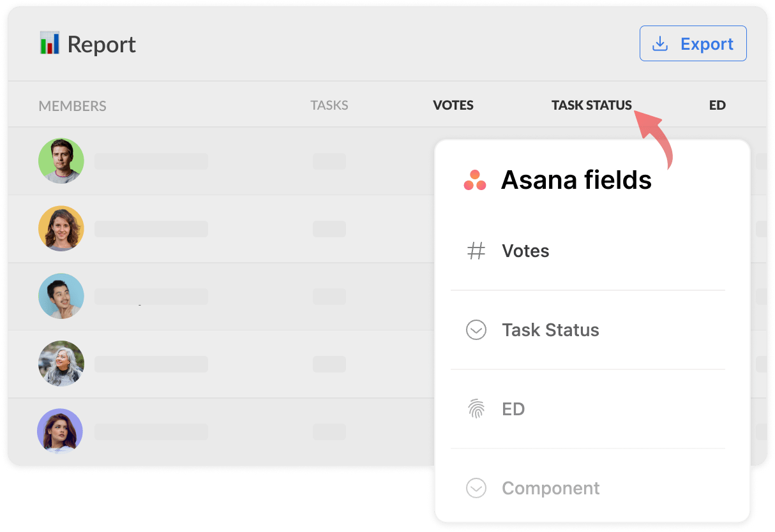The width and height of the screenshot is (775, 532).
Task: Click the top member's green avatar thumbnail
Action: tap(61, 161)
